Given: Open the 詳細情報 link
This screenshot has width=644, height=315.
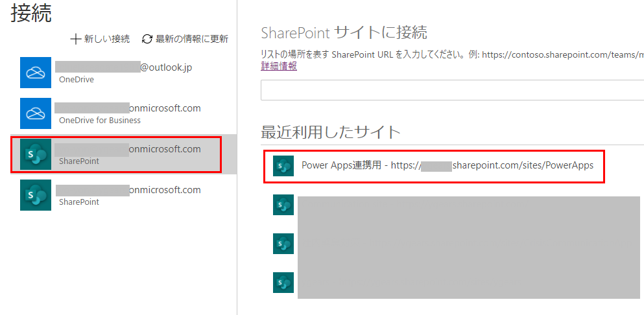Looking at the screenshot, I should click(x=279, y=67).
